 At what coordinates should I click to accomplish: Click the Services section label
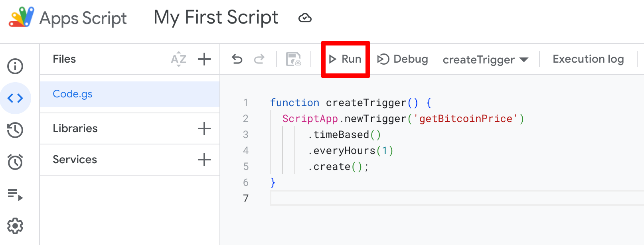pos(75,160)
